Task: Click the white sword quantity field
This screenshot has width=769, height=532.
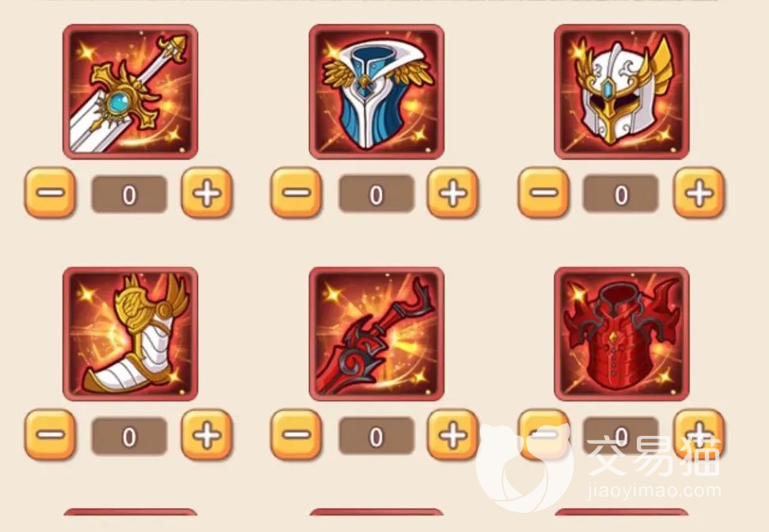Action: click(x=130, y=194)
